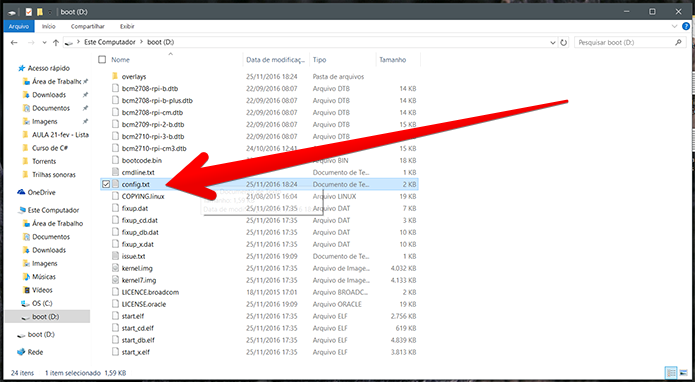
Task: Select Curso de C# in quick access
Action: [x=50, y=148]
